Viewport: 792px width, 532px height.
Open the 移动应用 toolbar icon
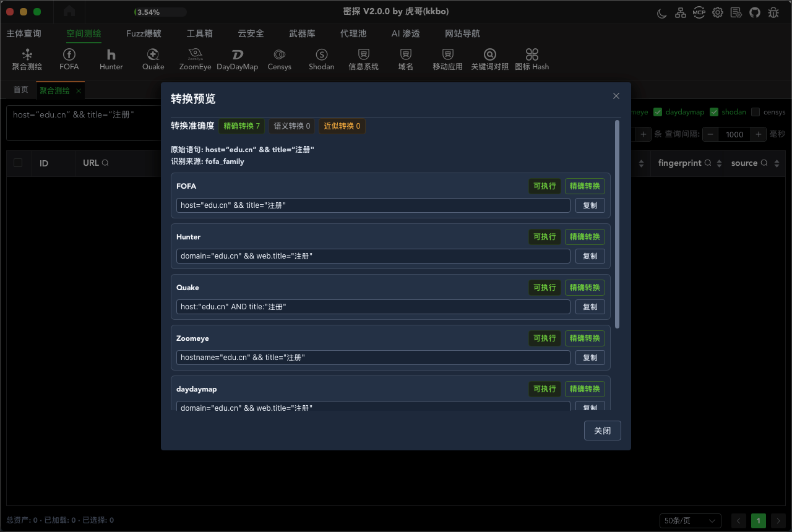[x=448, y=59]
